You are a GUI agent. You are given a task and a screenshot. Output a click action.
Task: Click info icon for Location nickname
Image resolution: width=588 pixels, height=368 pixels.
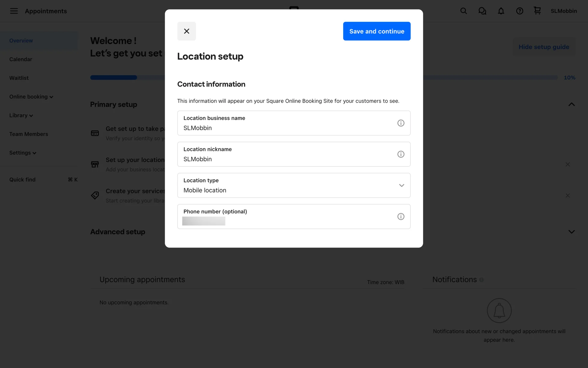click(401, 154)
